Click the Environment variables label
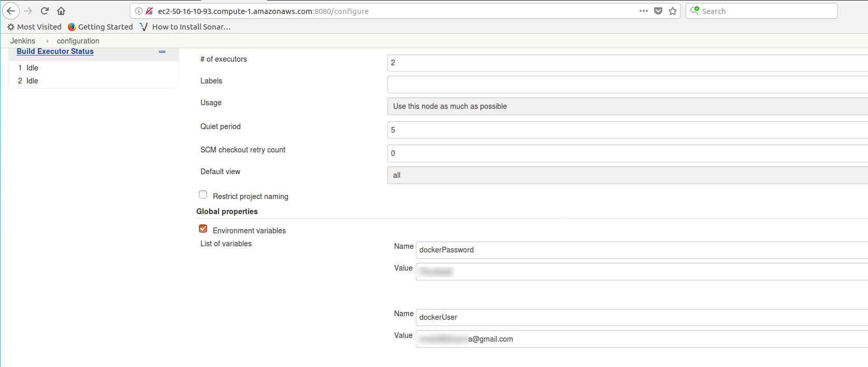 (x=249, y=231)
